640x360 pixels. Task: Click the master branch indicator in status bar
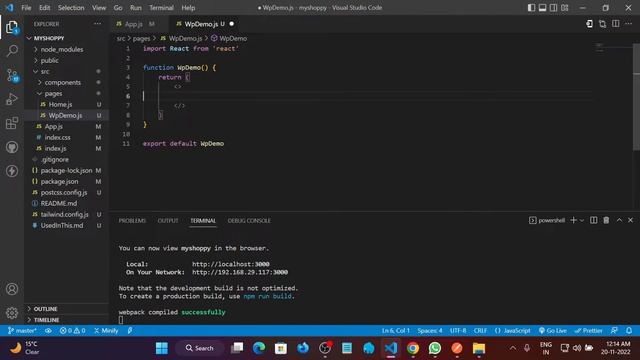(x=22, y=331)
